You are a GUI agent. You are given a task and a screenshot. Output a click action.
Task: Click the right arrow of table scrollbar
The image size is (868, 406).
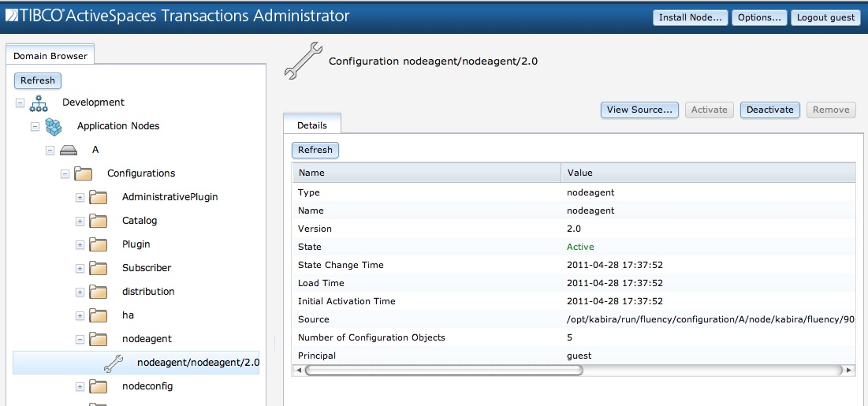point(850,370)
